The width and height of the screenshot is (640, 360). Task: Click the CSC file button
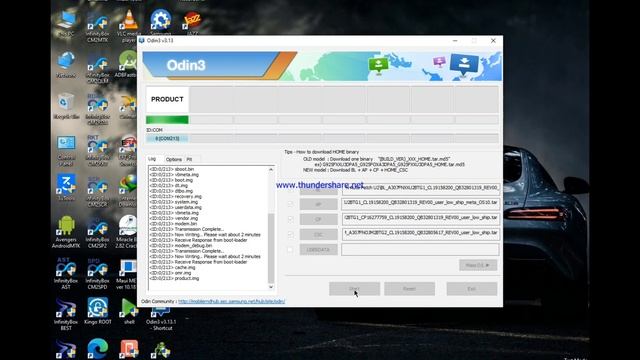coord(318,234)
